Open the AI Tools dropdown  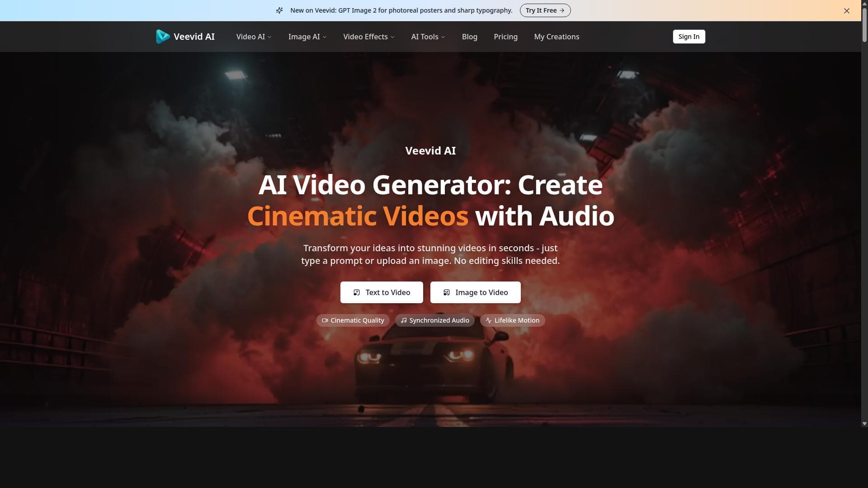coord(428,37)
